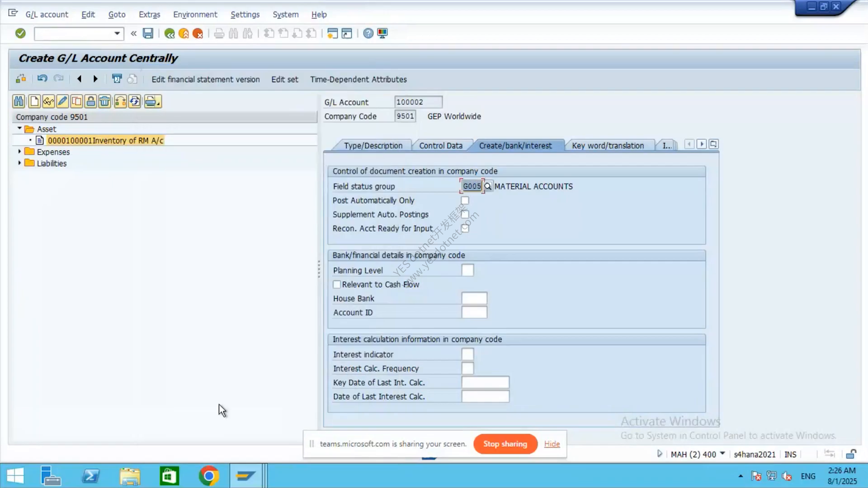Check Relevant to Cash Flow option
868x488 pixels.
[337, 284]
